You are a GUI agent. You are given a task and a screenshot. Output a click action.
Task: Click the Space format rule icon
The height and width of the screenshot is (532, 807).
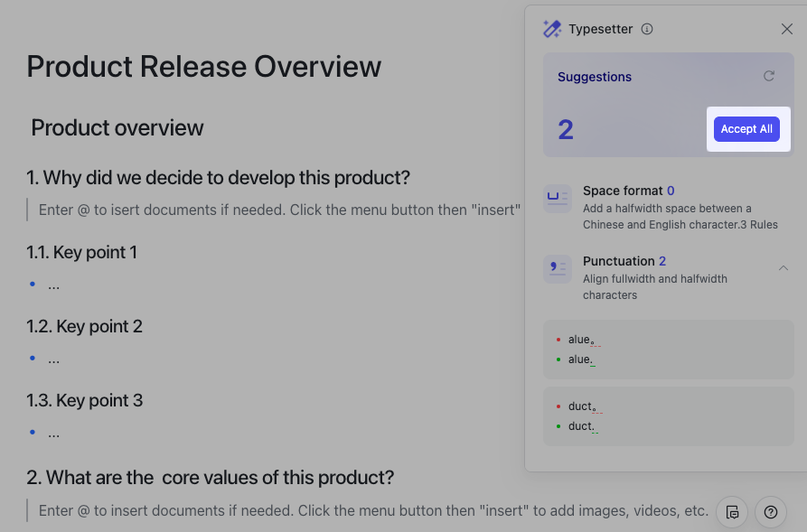click(x=558, y=199)
